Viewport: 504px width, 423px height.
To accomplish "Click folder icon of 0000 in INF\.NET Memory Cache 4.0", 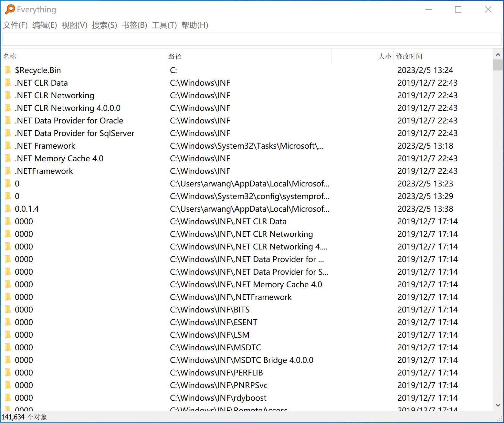I will pos(8,284).
